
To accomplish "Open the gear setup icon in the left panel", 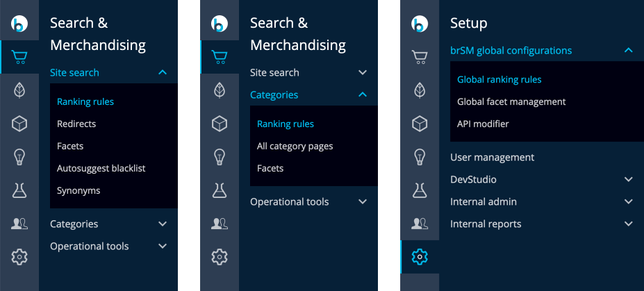I will click(x=19, y=257).
